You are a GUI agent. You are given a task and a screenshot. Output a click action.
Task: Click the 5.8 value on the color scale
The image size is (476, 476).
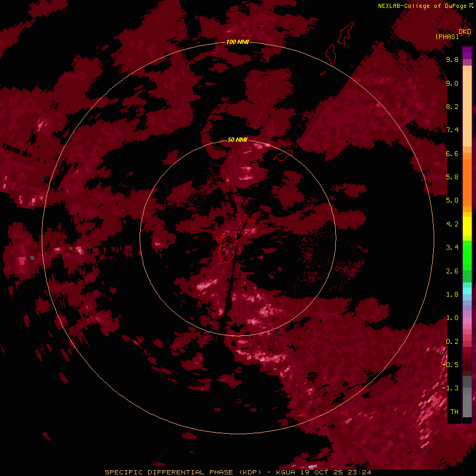pos(452,177)
